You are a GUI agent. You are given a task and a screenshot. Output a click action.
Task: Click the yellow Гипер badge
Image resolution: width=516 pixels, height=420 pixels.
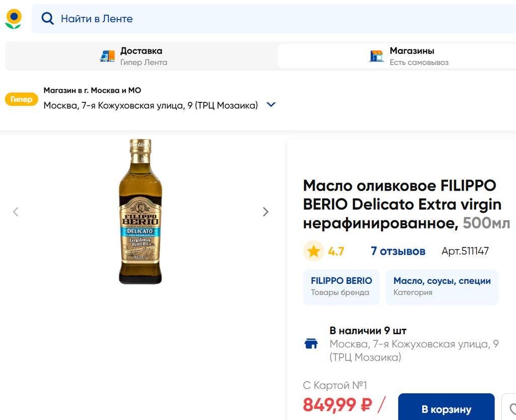(x=21, y=99)
